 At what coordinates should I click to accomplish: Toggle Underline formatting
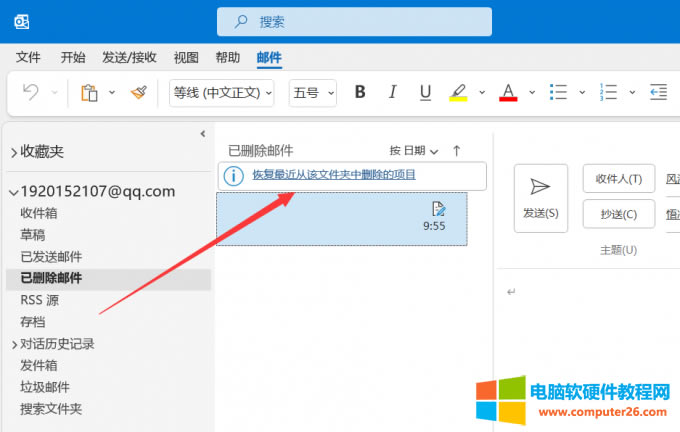(425, 93)
